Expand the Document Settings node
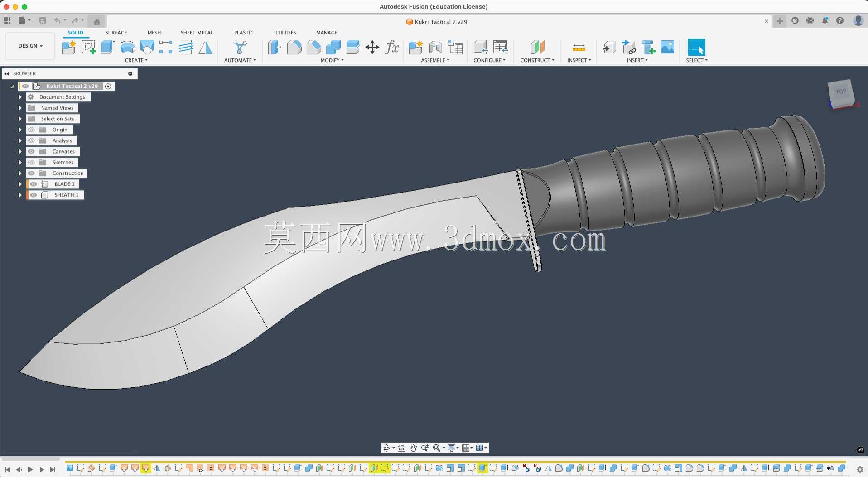The image size is (868, 477). click(20, 97)
